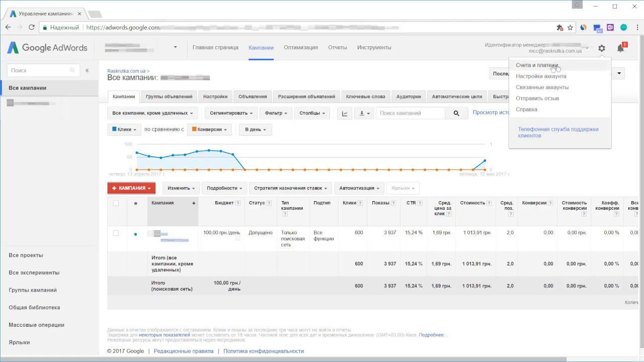Click the help icon under Бюджет column
This screenshot has width=644, height=362.
(x=237, y=203)
